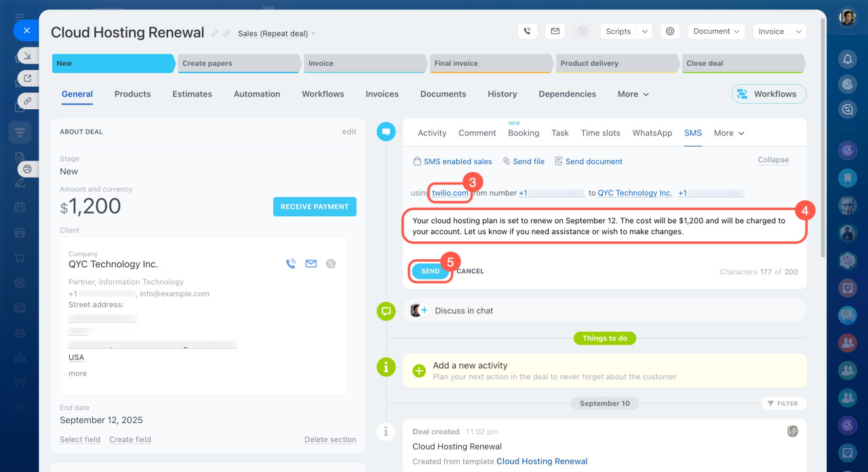Switch to the History tab

(x=502, y=94)
